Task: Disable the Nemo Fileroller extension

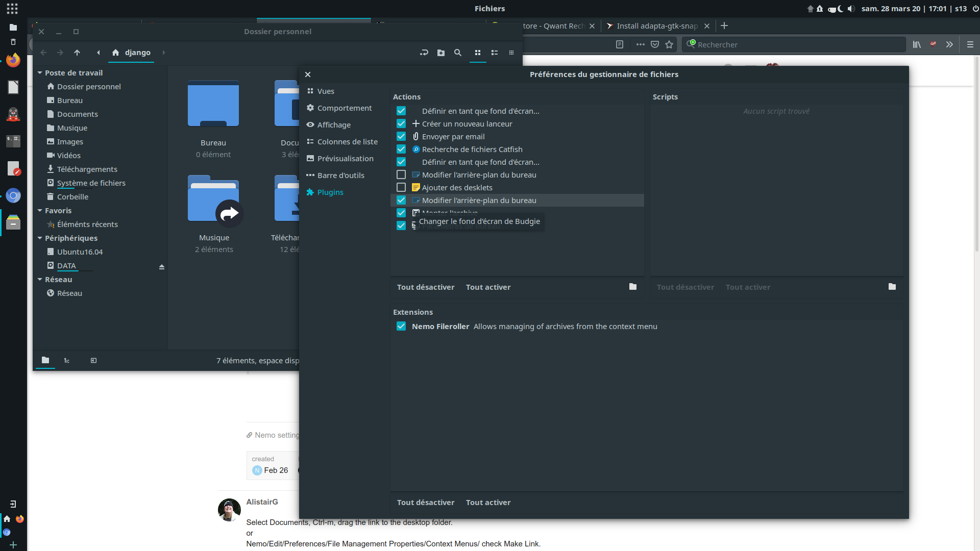Action: pyautogui.click(x=401, y=326)
